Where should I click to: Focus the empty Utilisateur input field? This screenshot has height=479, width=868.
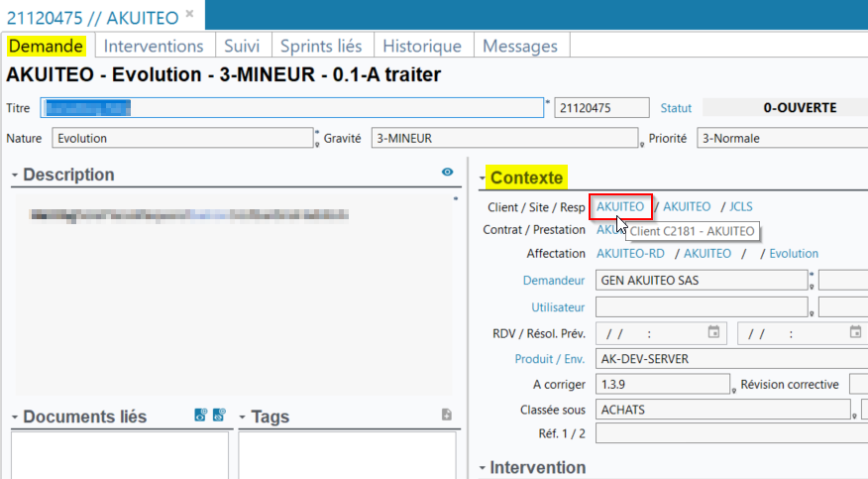[x=702, y=306]
